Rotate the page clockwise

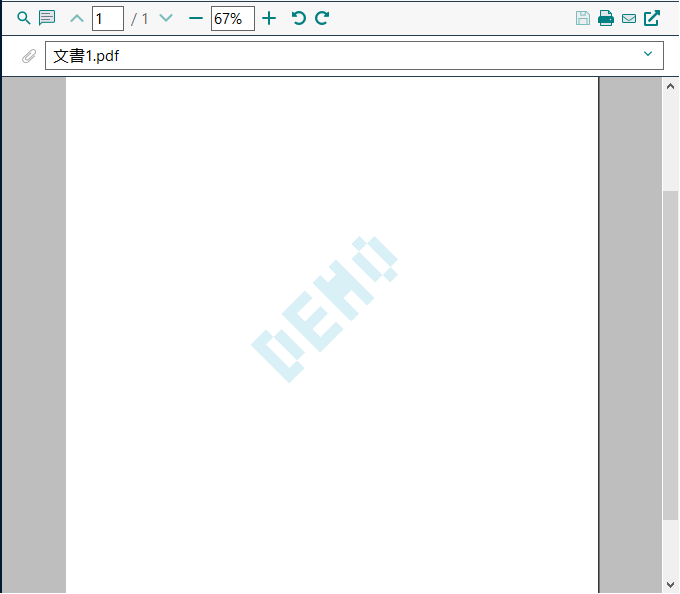tap(322, 18)
